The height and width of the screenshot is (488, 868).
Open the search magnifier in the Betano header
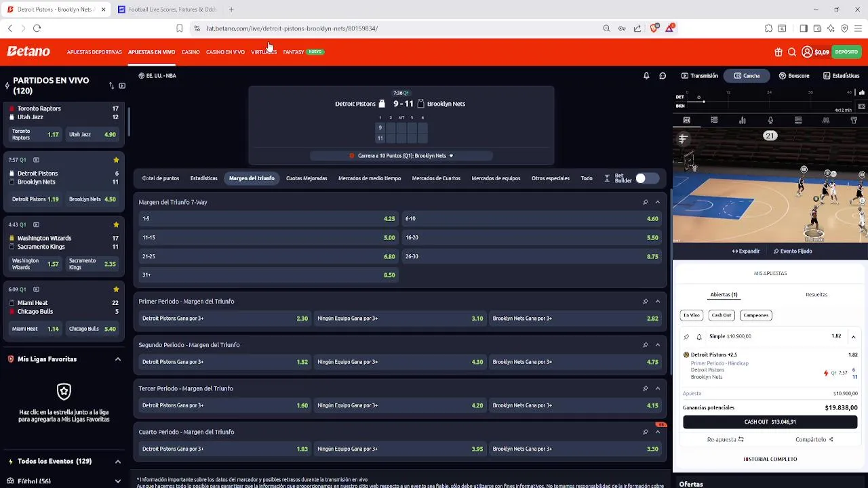coord(792,52)
